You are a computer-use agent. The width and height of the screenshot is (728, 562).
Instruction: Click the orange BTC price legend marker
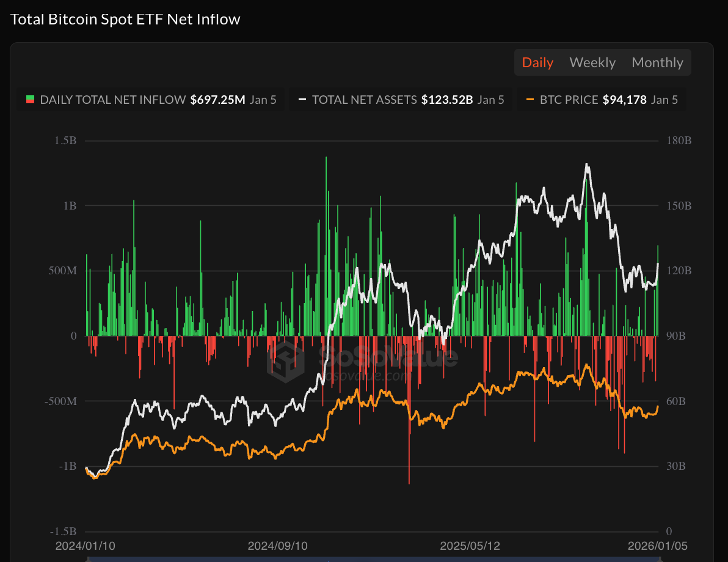[530, 100]
